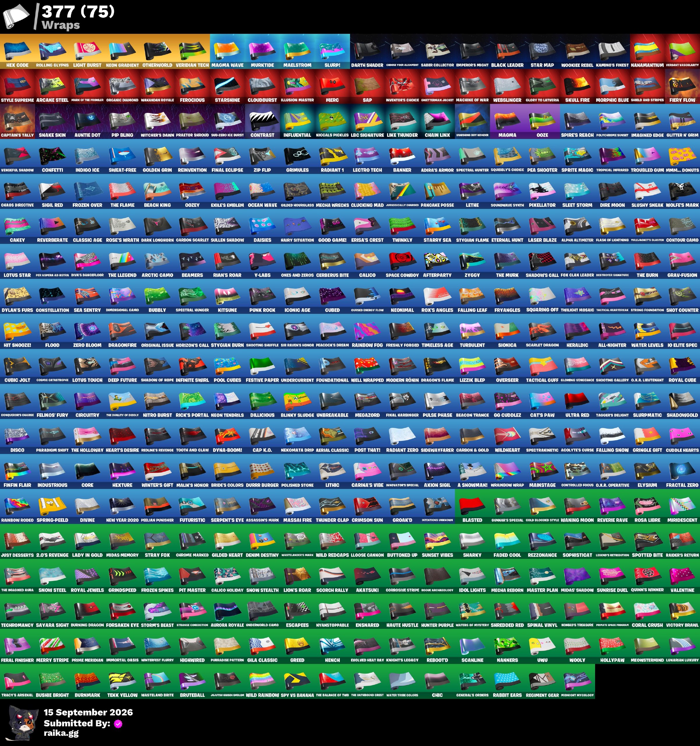
Task: Click the Darth Shader wrap
Action: coord(367,51)
